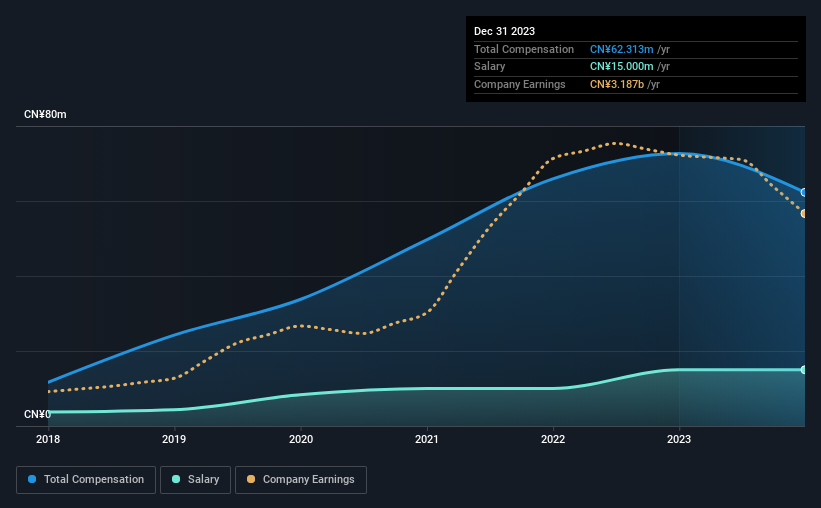This screenshot has height=508, width=821.
Task: Click the CN¥80m y-axis label
Action: click(45, 114)
